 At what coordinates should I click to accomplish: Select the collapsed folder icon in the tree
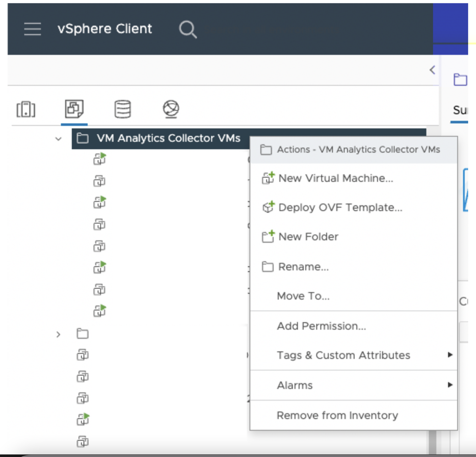tap(82, 333)
